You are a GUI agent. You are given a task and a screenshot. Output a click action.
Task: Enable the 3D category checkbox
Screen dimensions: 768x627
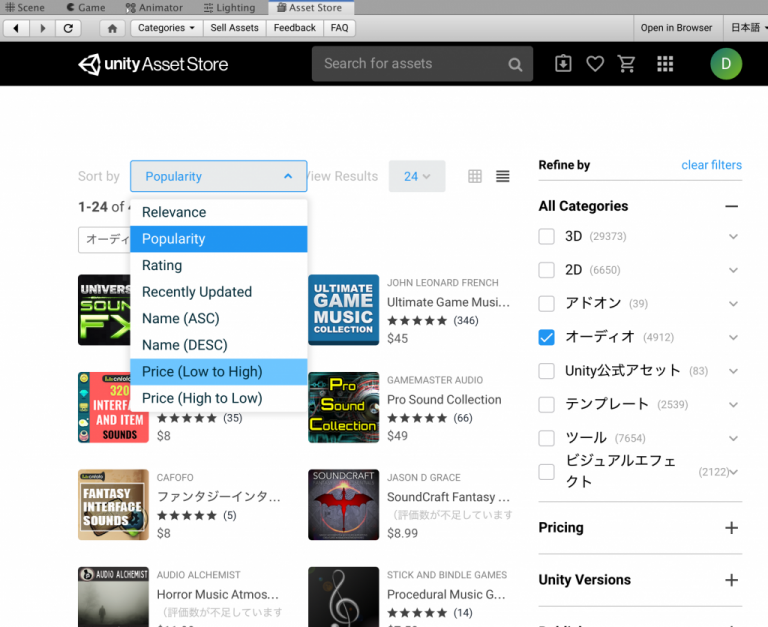546,237
